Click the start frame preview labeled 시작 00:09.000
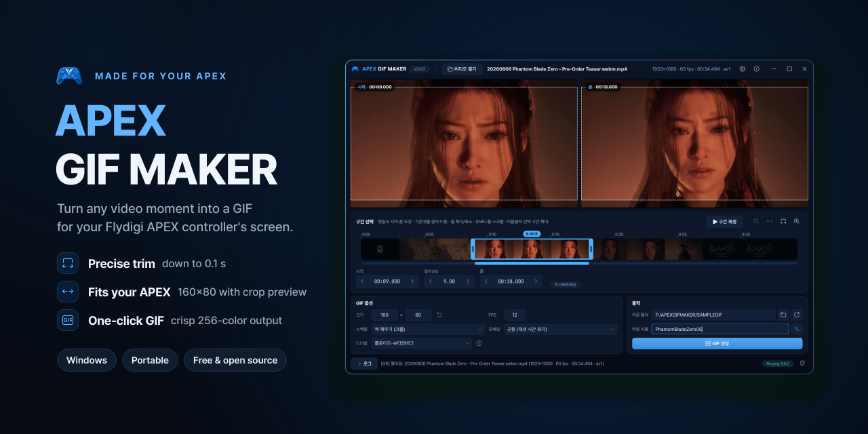Screen dimensions: 868x434 click(464, 143)
